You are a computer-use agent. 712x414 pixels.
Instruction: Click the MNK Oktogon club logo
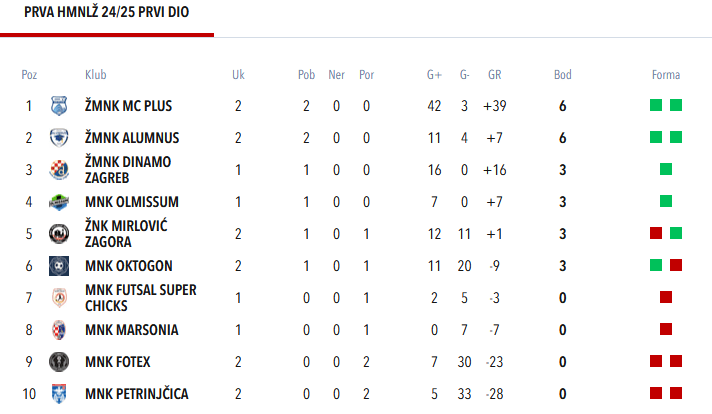(x=59, y=266)
